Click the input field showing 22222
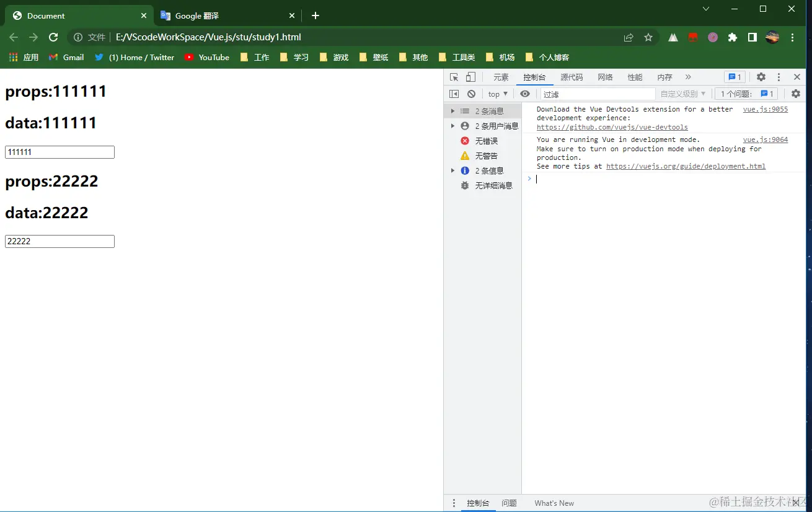 [x=59, y=241]
